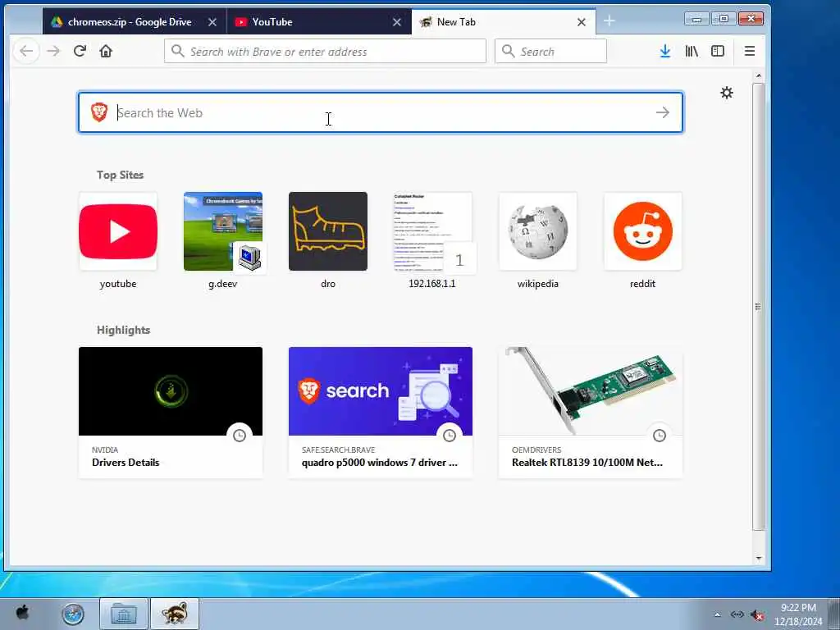Open the network tray icon
Image resolution: width=840 pixels, height=630 pixels.
pos(737,614)
